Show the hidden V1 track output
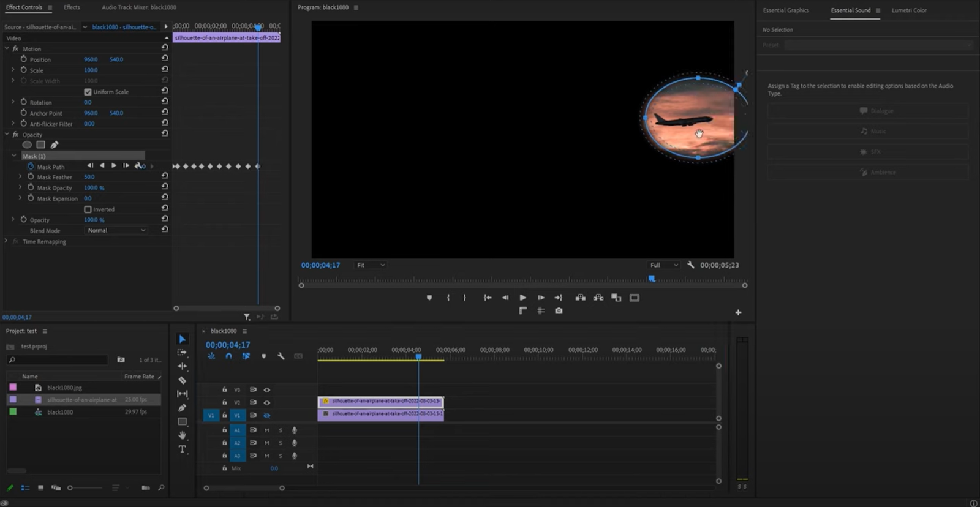980x507 pixels. [267, 415]
